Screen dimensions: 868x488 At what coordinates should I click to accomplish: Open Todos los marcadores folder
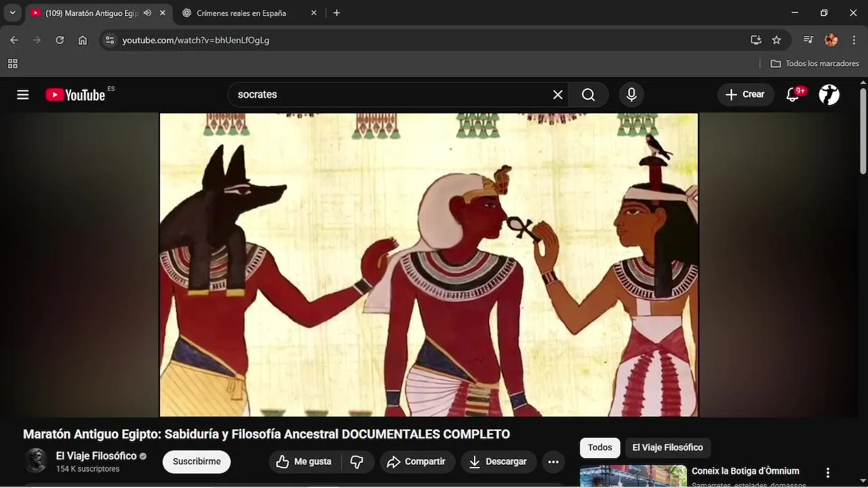point(814,64)
